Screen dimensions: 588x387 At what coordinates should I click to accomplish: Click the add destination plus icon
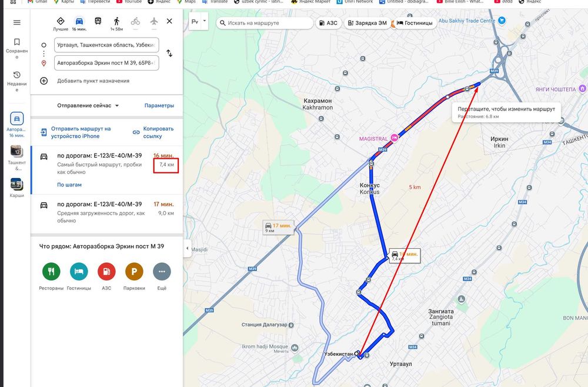coord(44,81)
